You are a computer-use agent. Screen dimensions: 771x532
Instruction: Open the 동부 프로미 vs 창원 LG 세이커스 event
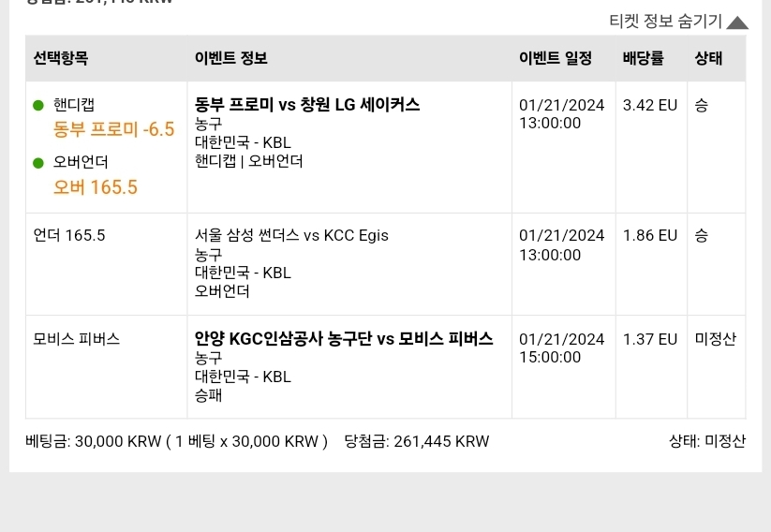(x=307, y=105)
